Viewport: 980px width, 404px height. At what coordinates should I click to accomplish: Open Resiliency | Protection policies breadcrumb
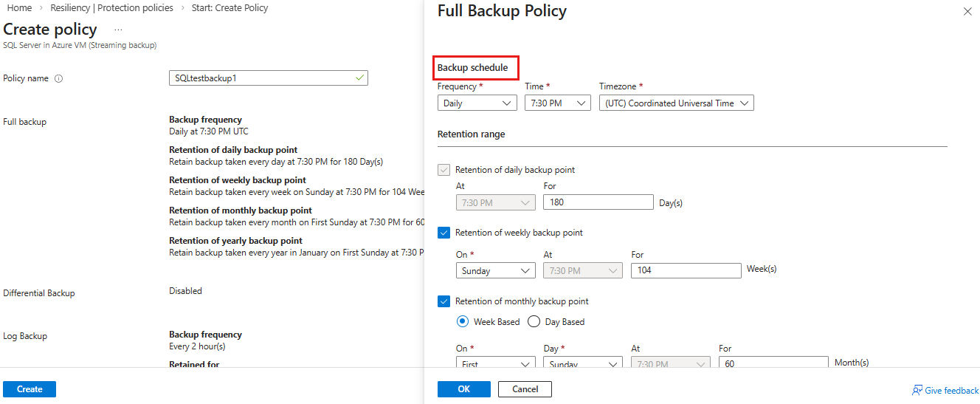pos(111,8)
